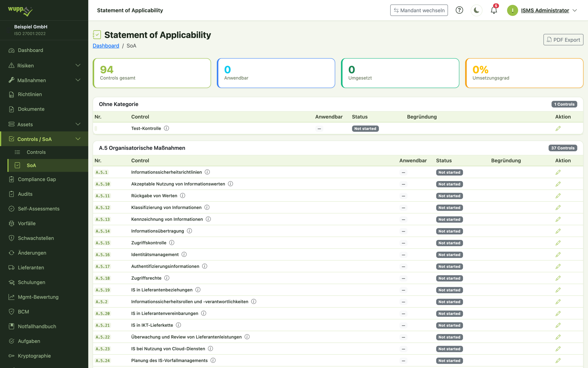Edit A.5.12 Klassifizierung von Informationen
The width and height of the screenshot is (588, 368).
point(558,208)
